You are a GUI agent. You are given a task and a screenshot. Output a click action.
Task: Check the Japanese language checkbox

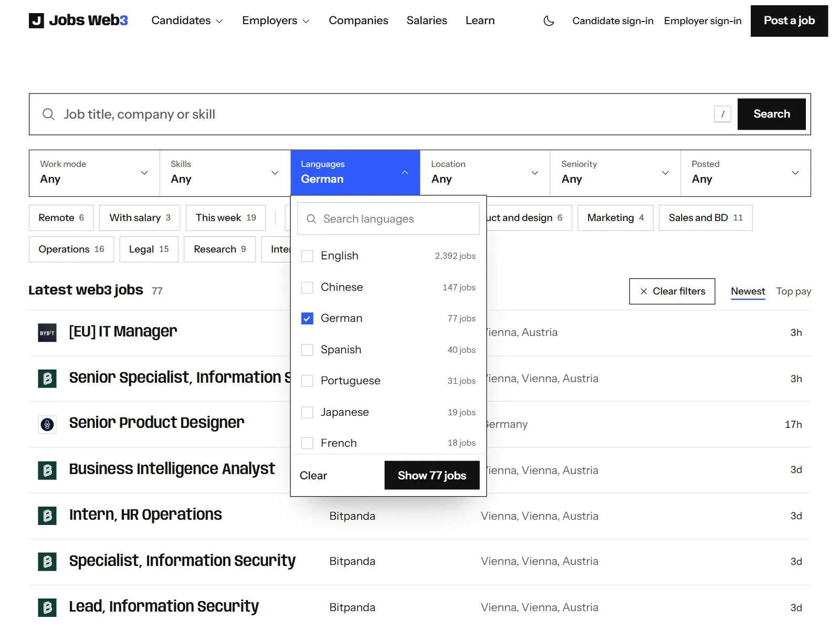307,413
